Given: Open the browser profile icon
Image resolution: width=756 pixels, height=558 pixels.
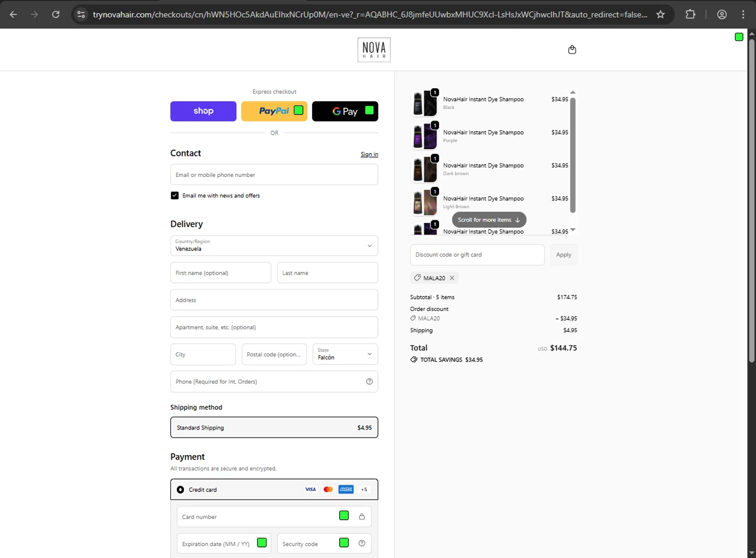Looking at the screenshot, I should coord(722,15).
